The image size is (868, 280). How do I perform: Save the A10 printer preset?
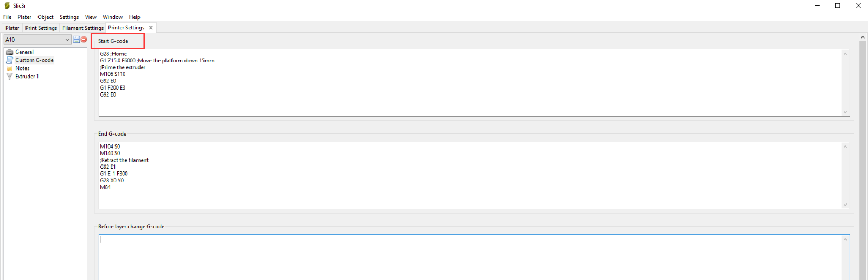(x=76, y=40)
